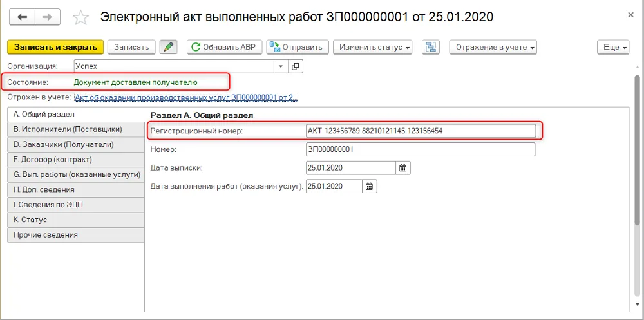The height and width of the screenshot is (320, 644).
Task: Open document structure icon next to Изменить статус
Action: pyautogui.click(x=431, y=47)
